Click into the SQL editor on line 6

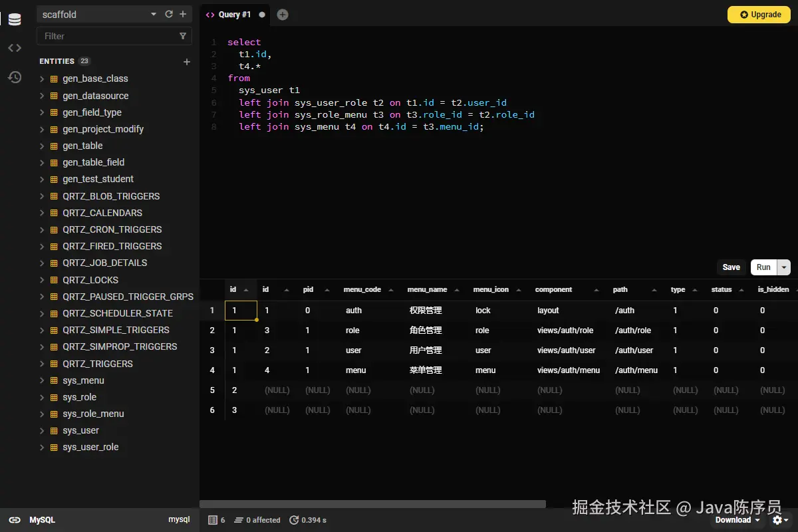(x=373, y=102)
